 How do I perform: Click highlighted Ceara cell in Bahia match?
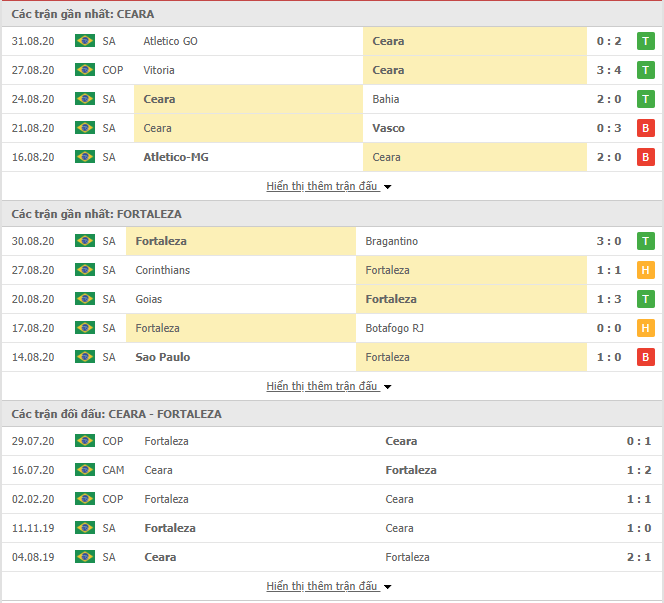point(248,99)
